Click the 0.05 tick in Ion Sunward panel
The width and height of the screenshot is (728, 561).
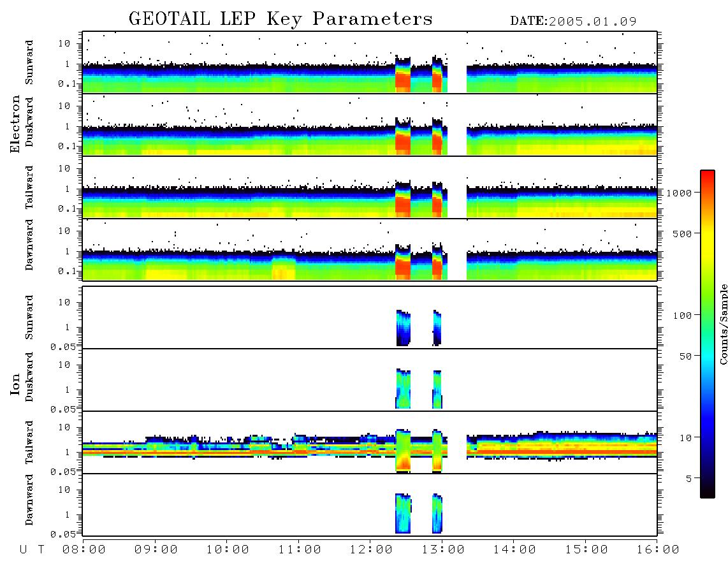point(63,347)
